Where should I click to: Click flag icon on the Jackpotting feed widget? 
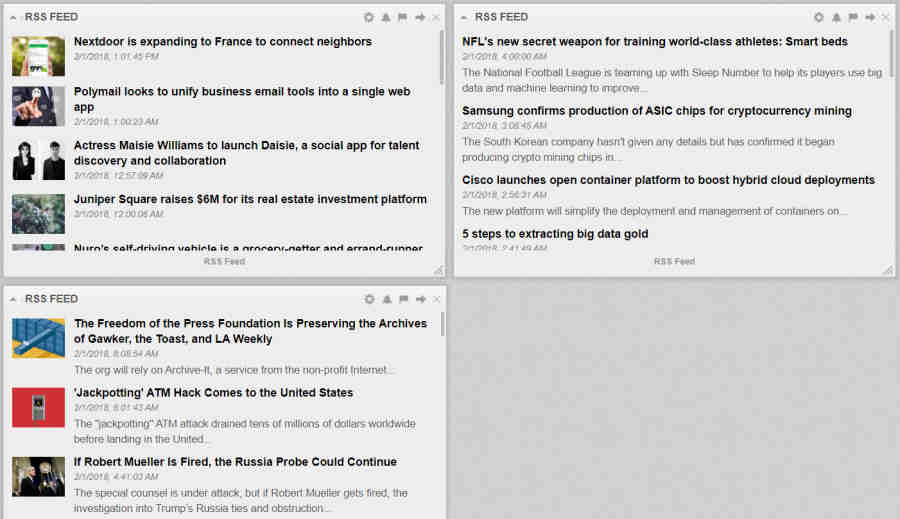tap(403, 299)
